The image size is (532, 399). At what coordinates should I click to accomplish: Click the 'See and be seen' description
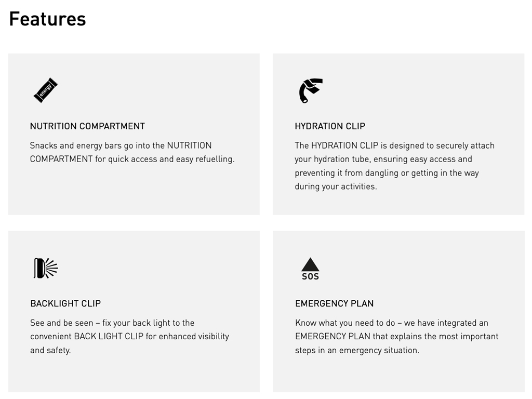click(x=129, y=336)
